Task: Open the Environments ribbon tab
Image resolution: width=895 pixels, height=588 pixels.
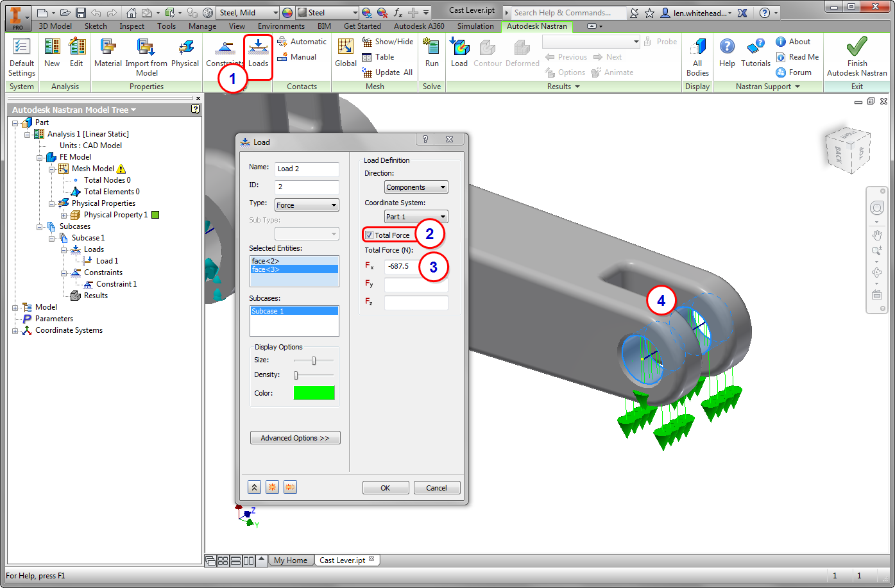Action: point(281,26)
